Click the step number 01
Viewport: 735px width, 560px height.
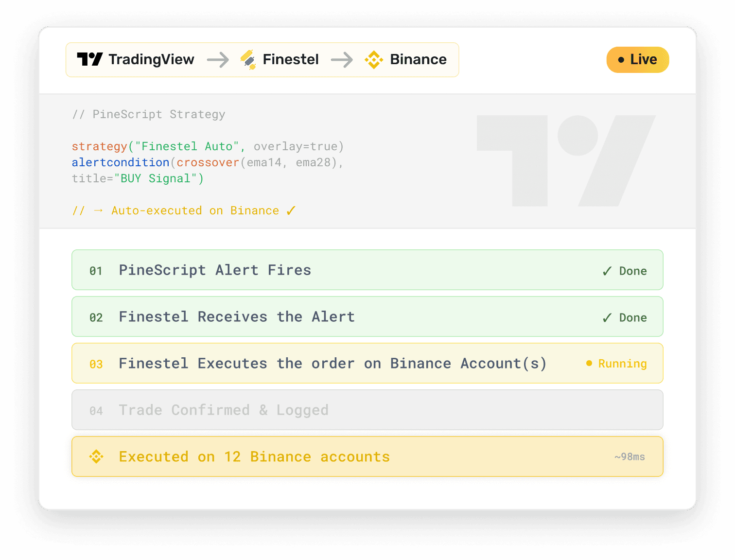[x=96, y=271]
